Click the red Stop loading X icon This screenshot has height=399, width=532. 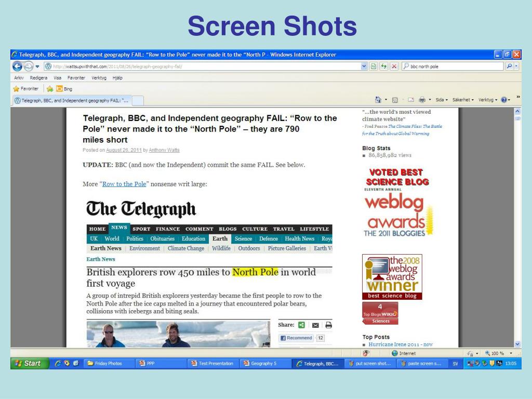[x=394, y=66]
